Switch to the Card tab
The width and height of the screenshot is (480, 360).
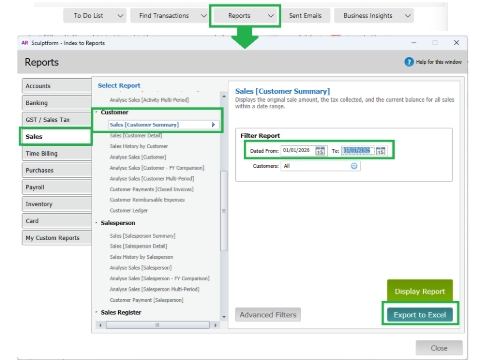click(57, 221)
